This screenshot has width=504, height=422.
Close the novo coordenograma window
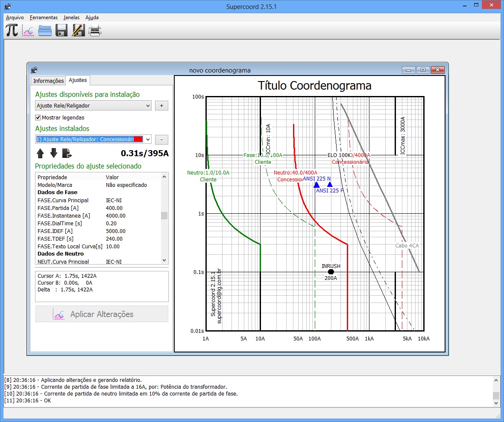[437, 70]
